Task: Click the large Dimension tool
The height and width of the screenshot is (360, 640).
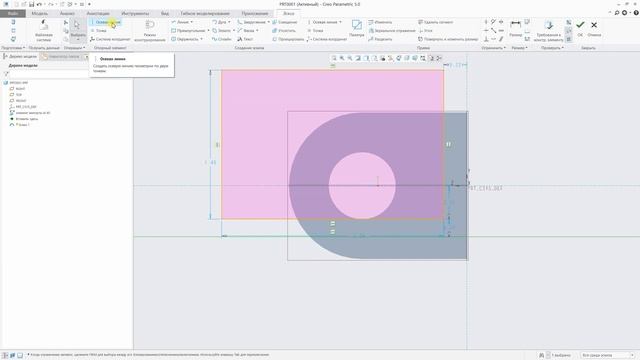Action: [x=516, y=29]
